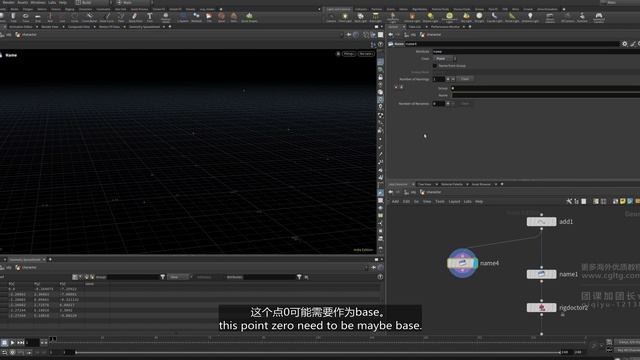Click plus button for Number of Namings

point(448,79)
